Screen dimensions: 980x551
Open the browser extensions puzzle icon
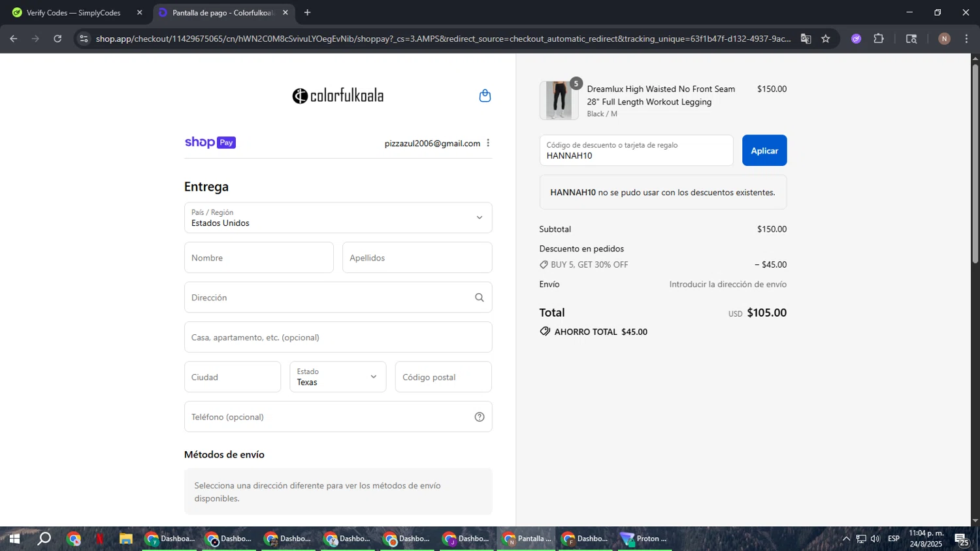tap(879, 39)
